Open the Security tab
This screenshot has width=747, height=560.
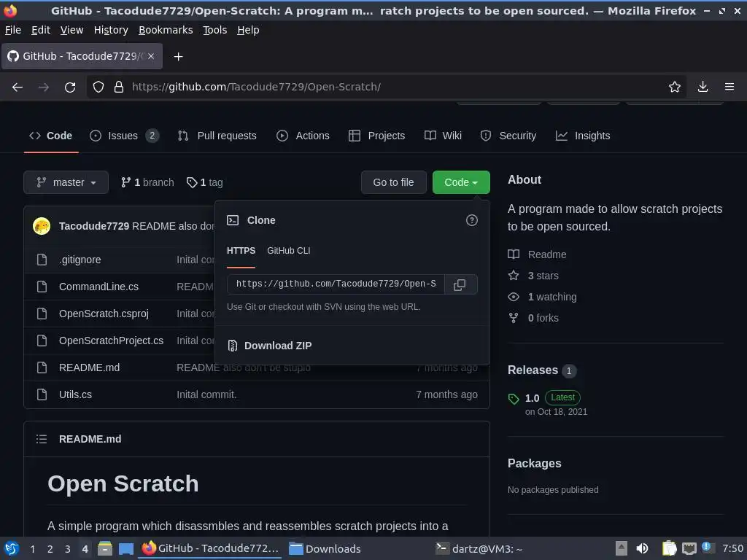(x=508, y=136)
